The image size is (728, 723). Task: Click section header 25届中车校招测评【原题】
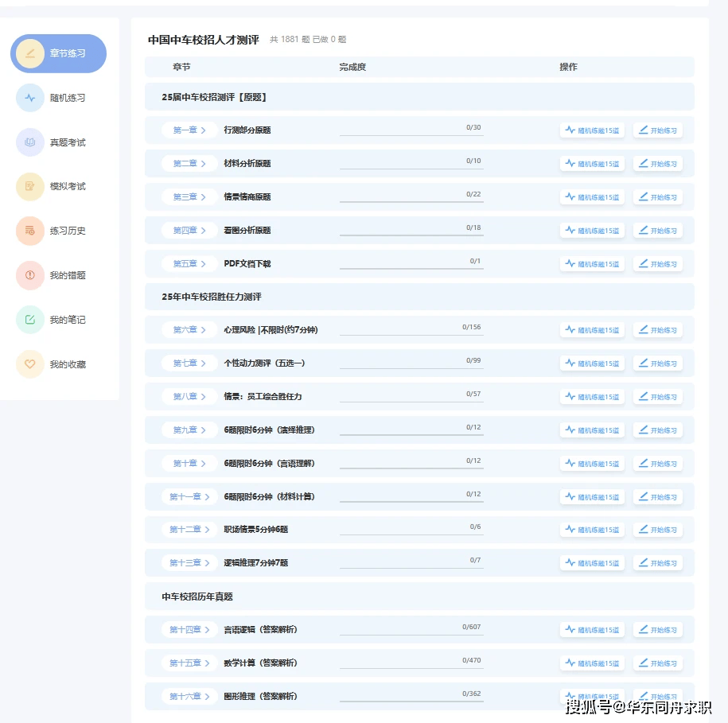213,98
